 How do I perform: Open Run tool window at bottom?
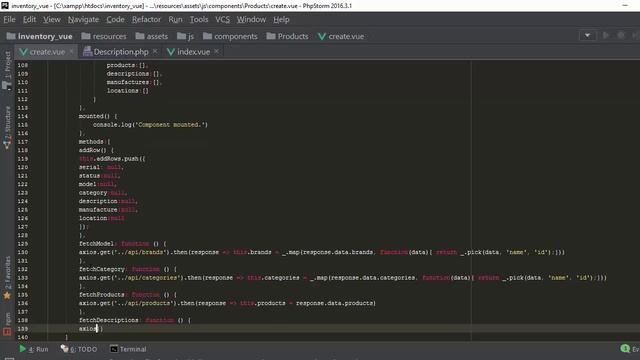pyautogui.click(x=34, y=349)
